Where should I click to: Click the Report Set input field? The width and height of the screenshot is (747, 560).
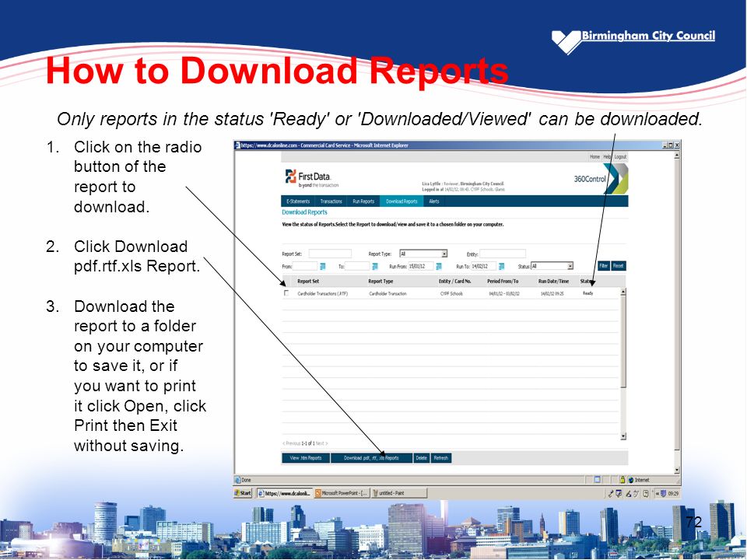click(x=330, y=254)
